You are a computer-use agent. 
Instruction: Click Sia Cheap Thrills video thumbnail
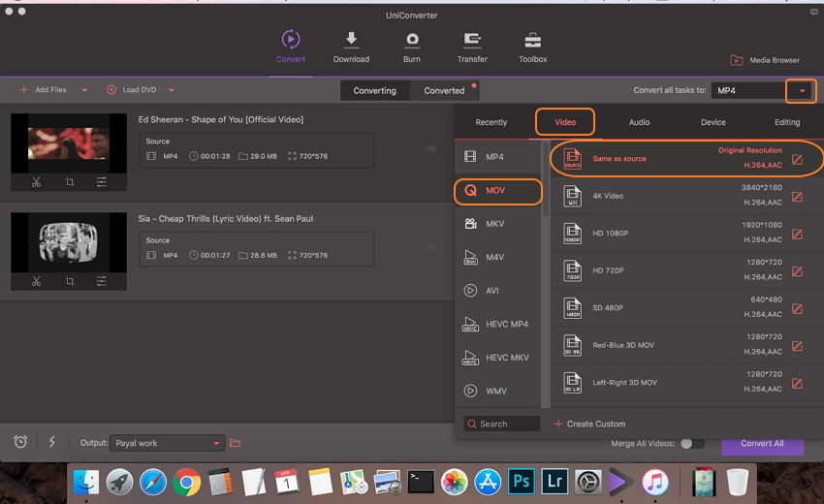point(69,242)
